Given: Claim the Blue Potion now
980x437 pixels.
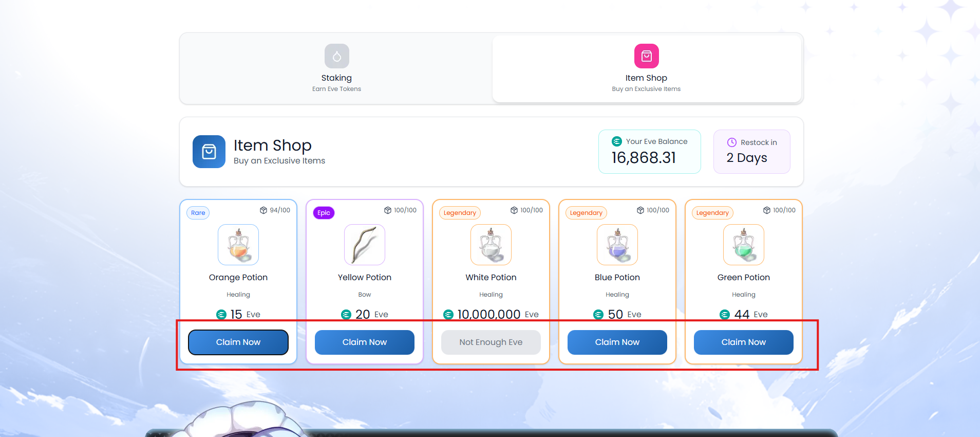Looking at the screenshot, I should (617, 342).
